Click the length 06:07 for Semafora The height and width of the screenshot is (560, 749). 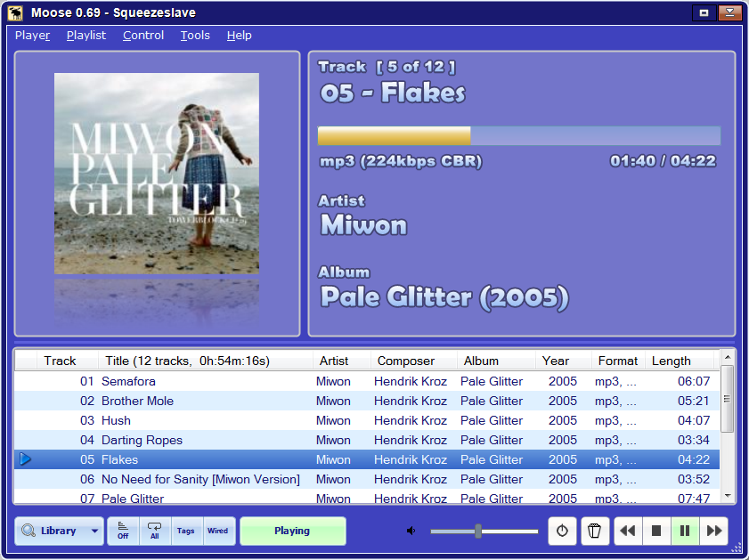694,381
